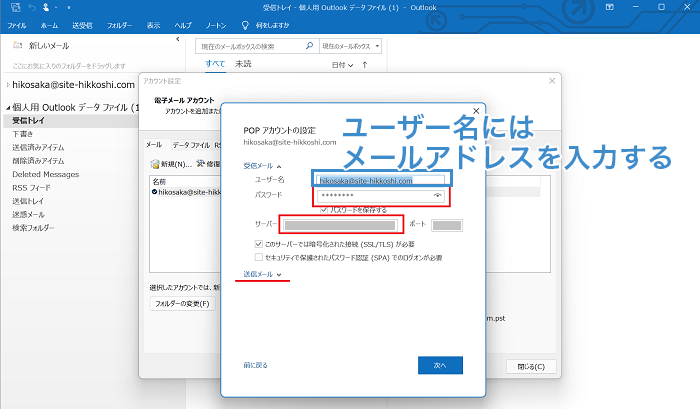700x409 pixels.
Task: Open the File (ファイル) menu
Action: (17, 25)
